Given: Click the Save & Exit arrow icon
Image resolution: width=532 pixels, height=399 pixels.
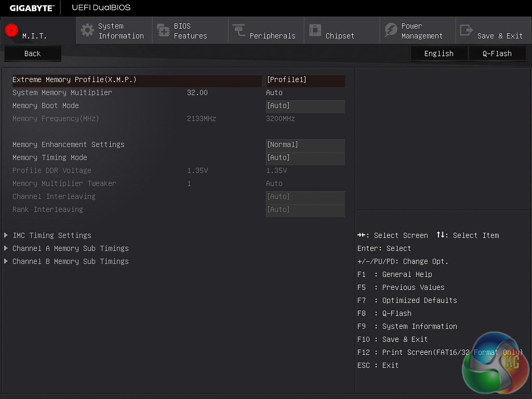Looking at the screenshot, I should coord(467,30).
